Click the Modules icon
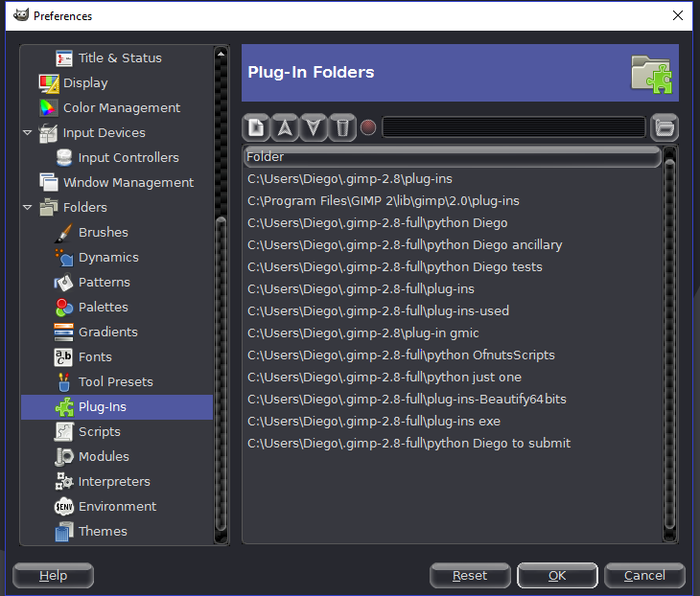 click(x=64, y=457)
